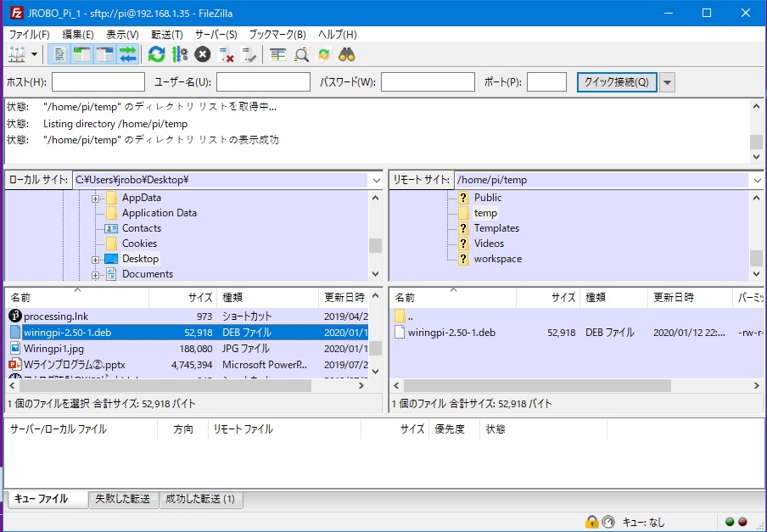767x532 pixels.
Task: Toggle directory comparison
Action: coord(301,54)
